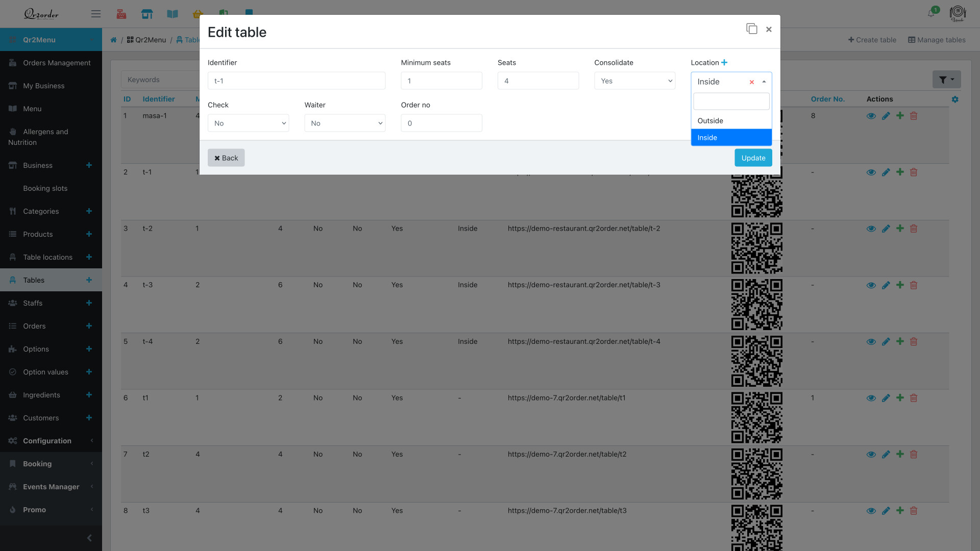Click the Update button

(x=753, y=158)
